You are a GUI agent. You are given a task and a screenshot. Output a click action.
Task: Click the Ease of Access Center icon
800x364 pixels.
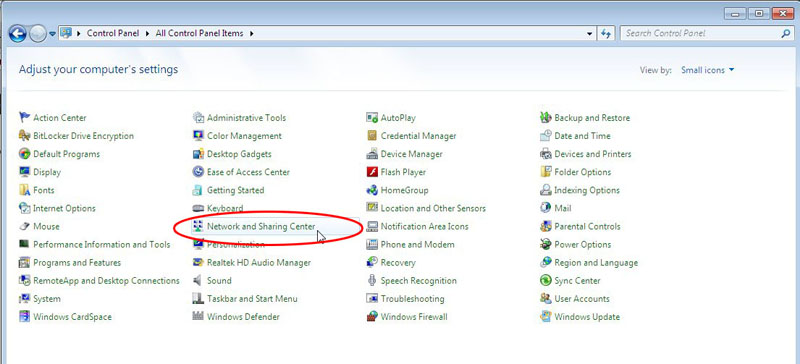point(198,172)
